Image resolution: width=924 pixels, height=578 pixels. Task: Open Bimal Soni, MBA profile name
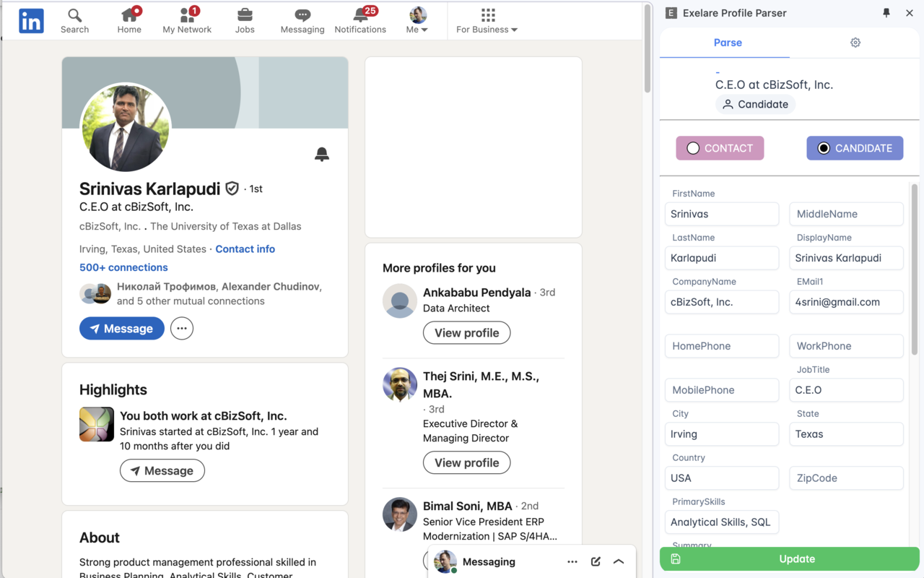click(x=468, y=506)
